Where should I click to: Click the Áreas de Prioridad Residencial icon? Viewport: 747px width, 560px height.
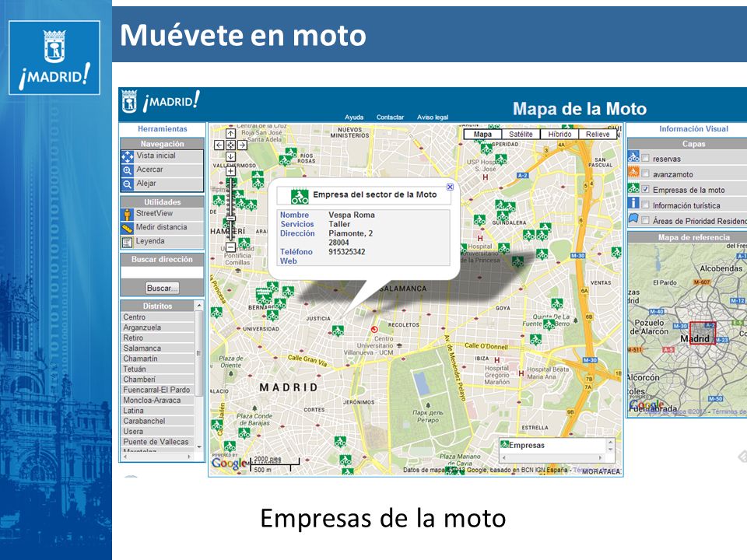coord(633,219)
